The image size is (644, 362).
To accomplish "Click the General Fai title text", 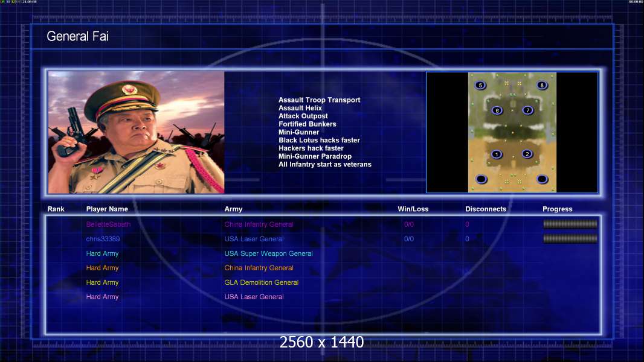I will (77, 36).
